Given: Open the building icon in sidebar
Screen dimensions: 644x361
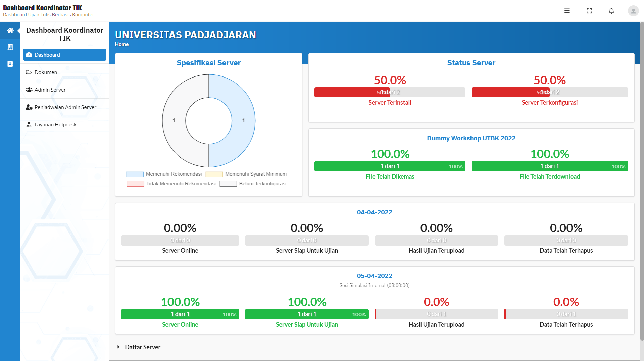Looking at the screenshot, I should coord(10,47).
